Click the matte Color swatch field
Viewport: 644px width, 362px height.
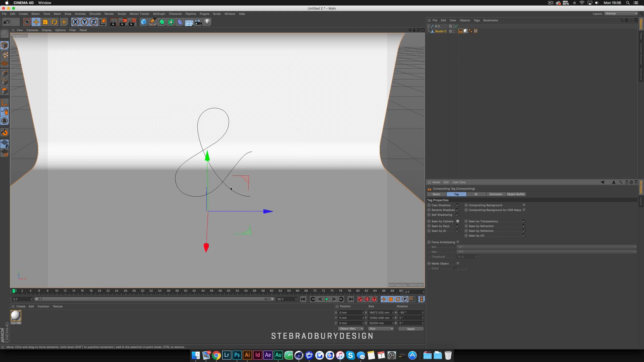point(461,268)
